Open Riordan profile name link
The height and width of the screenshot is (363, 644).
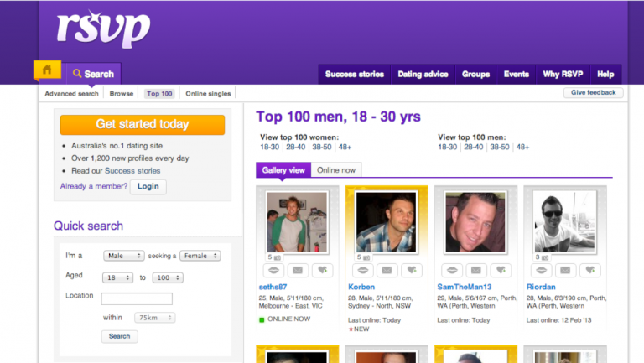pos(541,287)
